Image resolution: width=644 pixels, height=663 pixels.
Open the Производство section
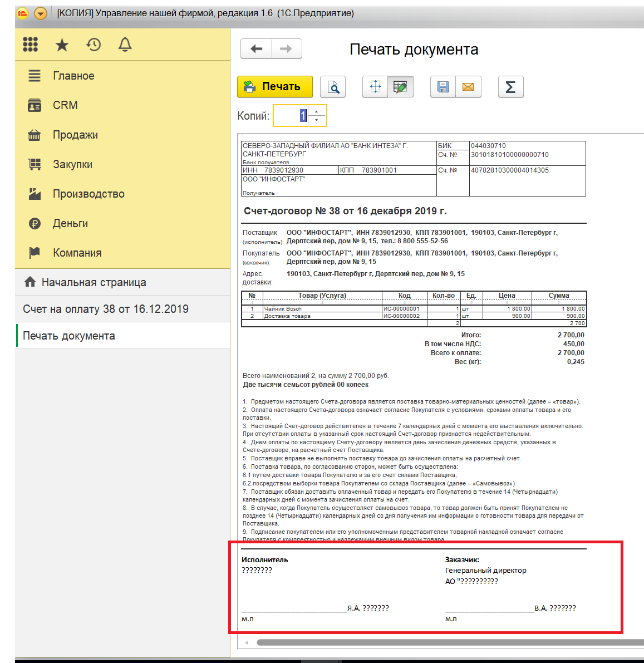coord(122,194)
